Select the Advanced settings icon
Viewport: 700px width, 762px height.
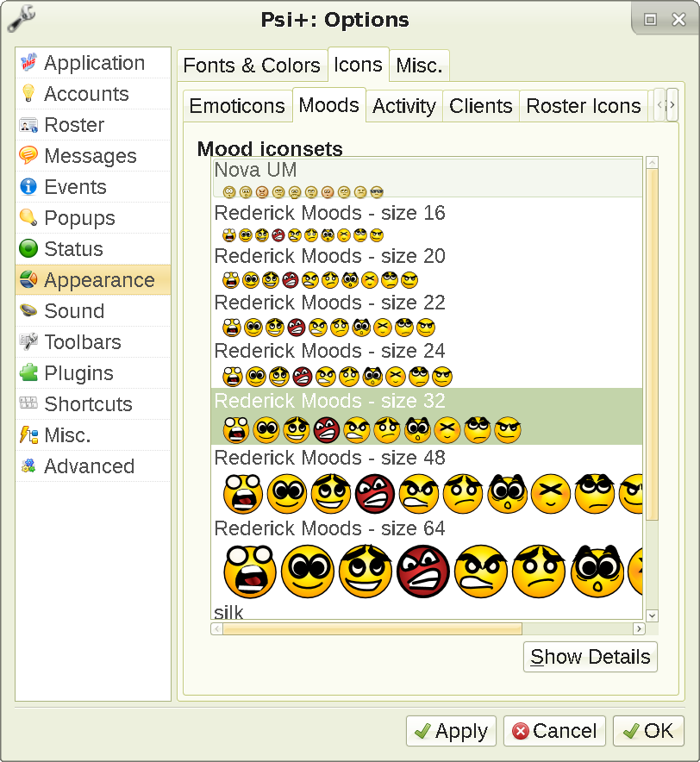click(28, 465)
